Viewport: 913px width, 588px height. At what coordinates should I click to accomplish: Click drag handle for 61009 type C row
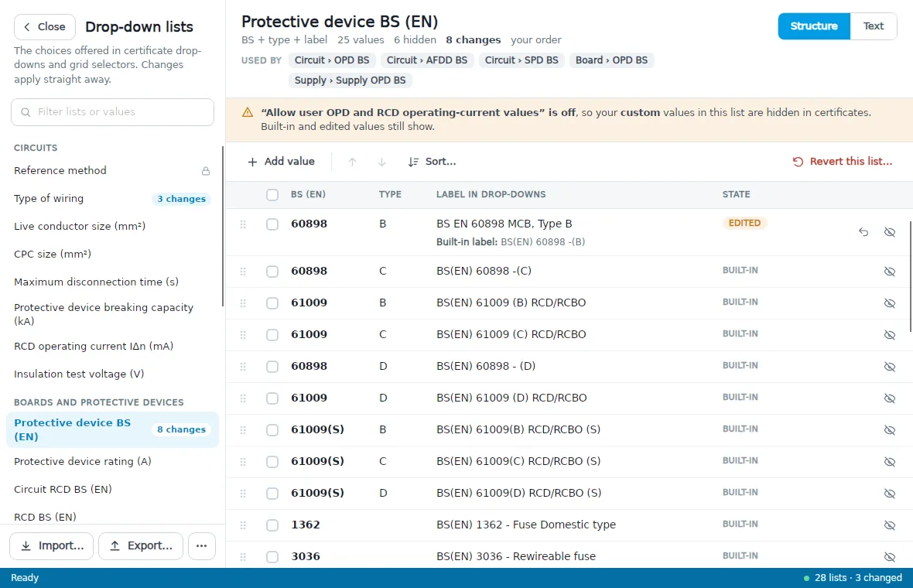[243, 335]
